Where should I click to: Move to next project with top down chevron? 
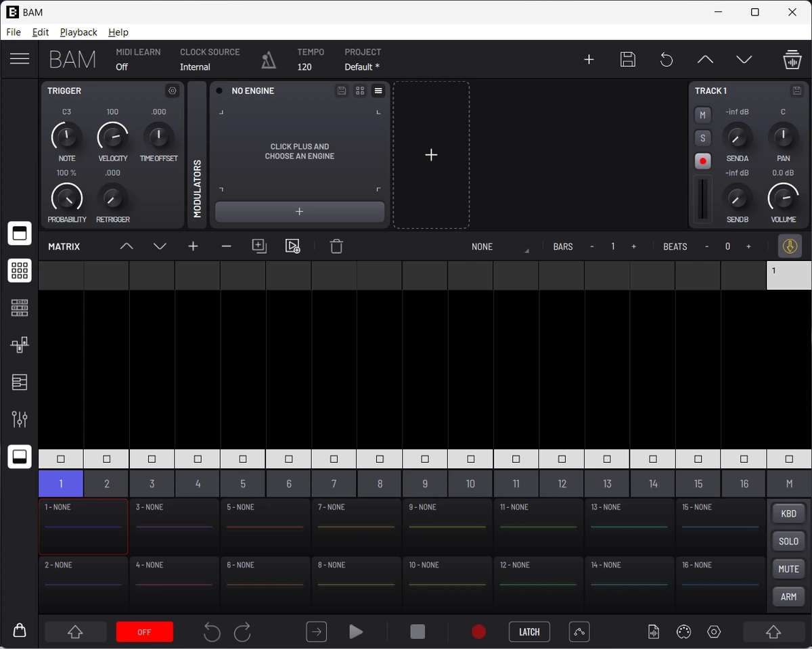click(744, 60)
